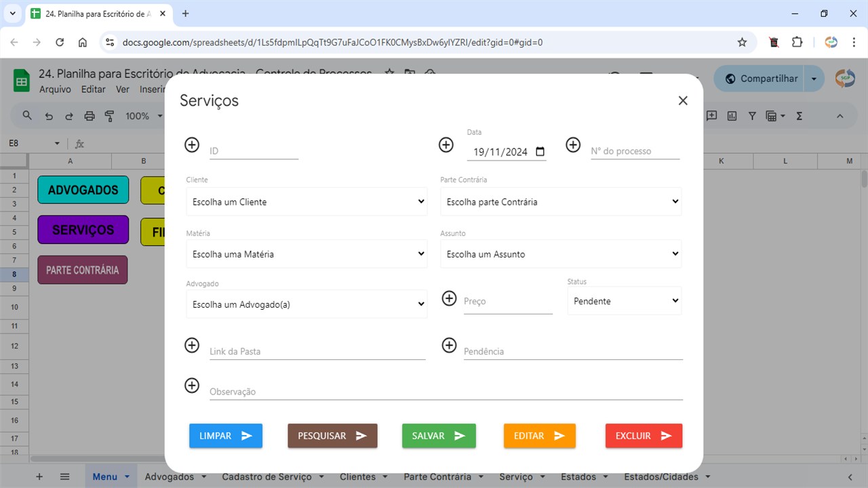Image resolution: width=868 pixels, height=488 pixels.
Task: Click the plus icon beside Preço field
Action: click(449, 298)
